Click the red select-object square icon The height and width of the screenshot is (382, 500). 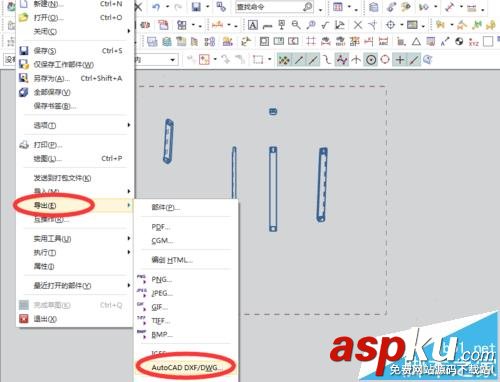(204, 60)
